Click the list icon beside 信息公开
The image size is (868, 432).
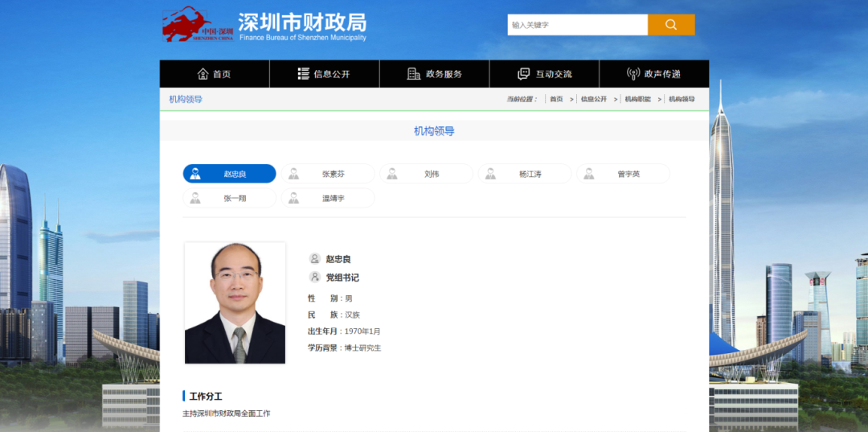304,74
